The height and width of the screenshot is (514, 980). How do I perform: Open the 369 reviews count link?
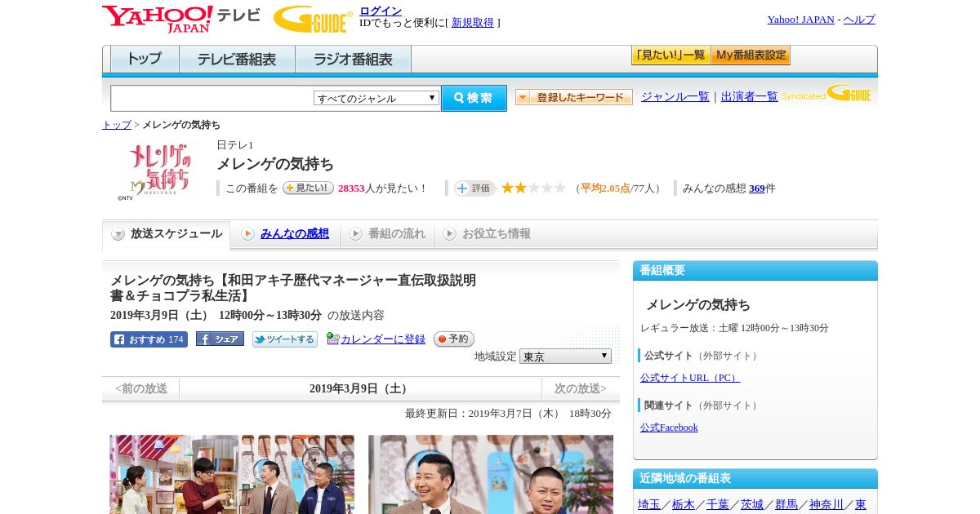pyautogui.click(x=757, y=188)
